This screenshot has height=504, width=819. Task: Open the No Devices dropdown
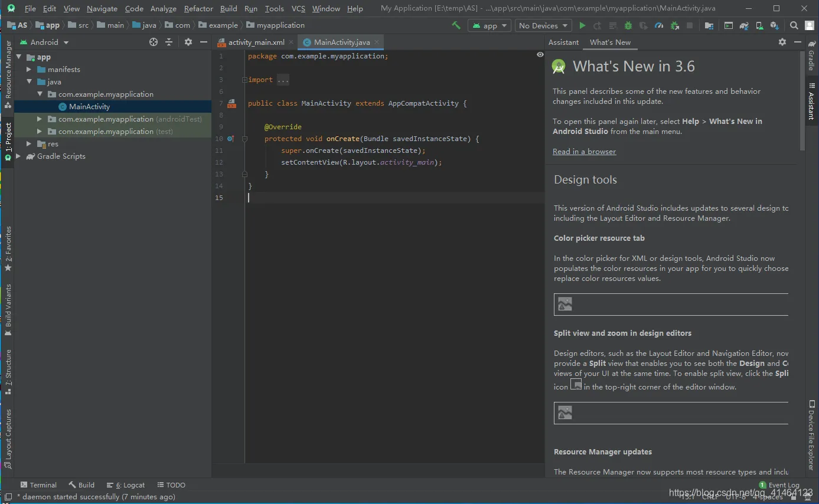tap(543, 25)
